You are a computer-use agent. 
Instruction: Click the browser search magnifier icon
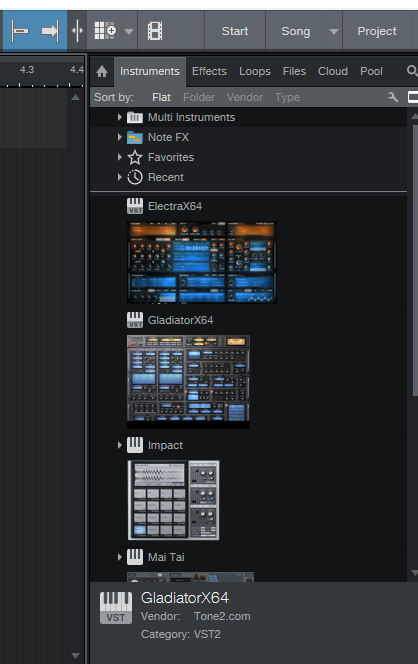click(412, 71)
